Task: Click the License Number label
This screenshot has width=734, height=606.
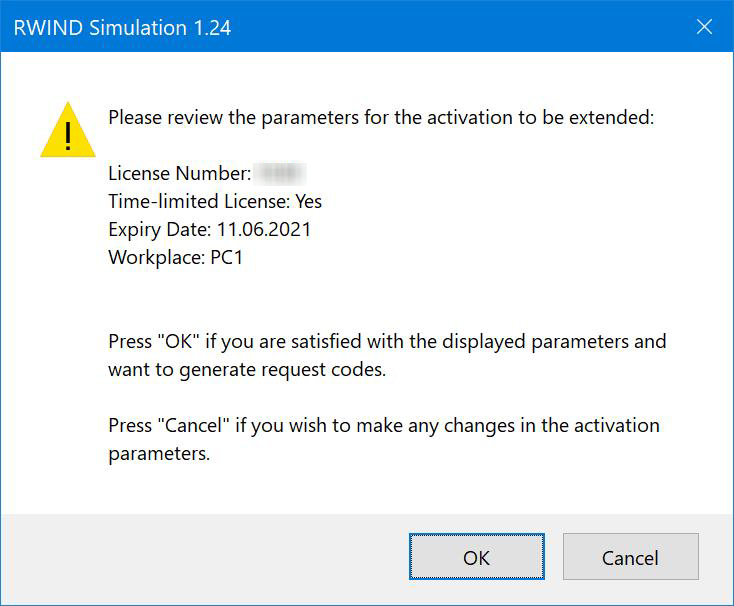Action: (178, 174)
